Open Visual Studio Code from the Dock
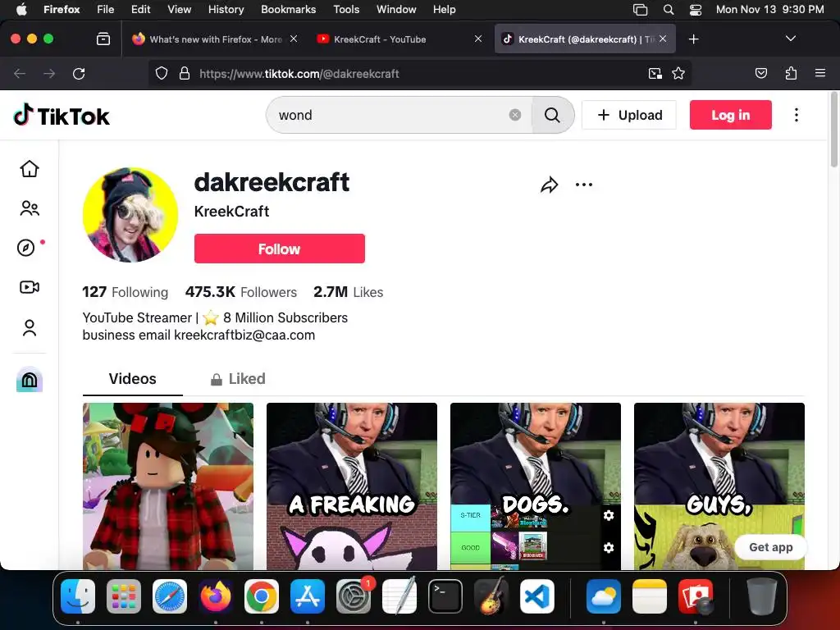Viewport: 840px width, 630px height. click(536, 596)
